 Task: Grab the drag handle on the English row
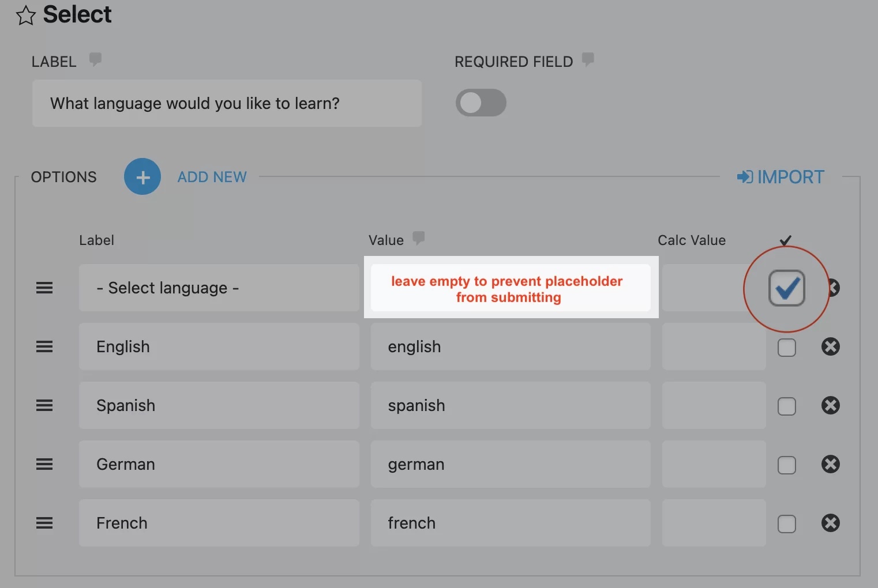pyautogui.click(x=44, y=346)
